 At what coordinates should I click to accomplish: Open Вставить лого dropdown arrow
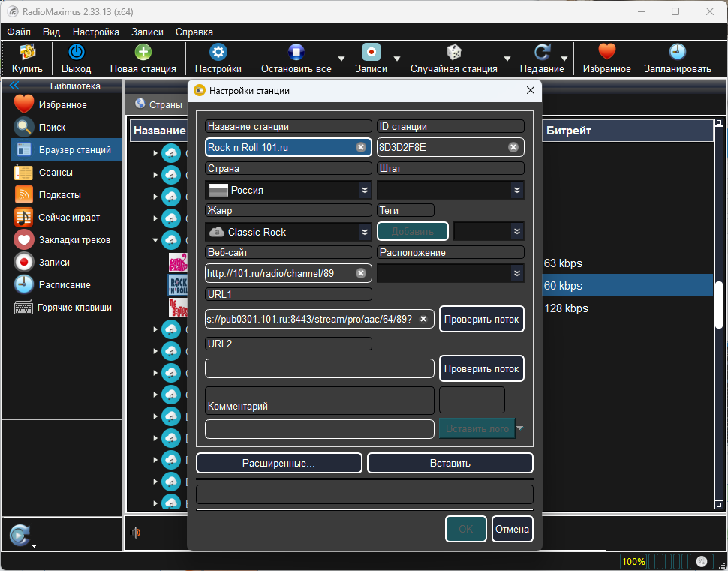[520, 428]
